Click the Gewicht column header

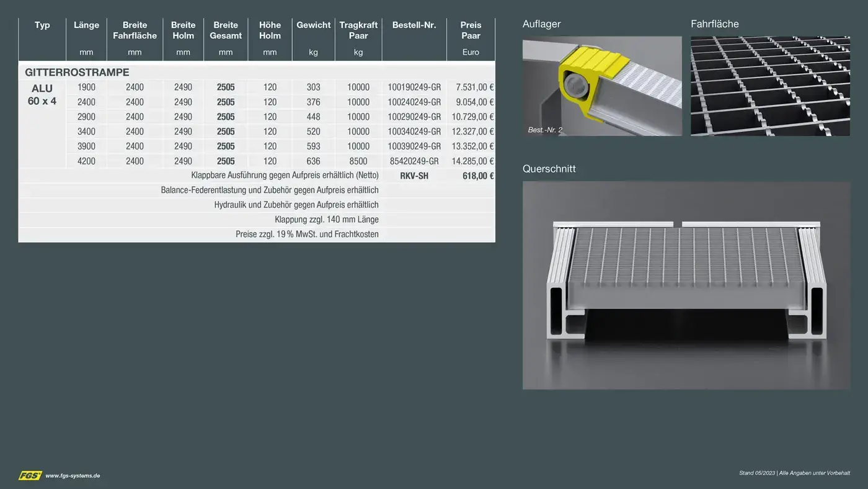pos(313,25)
